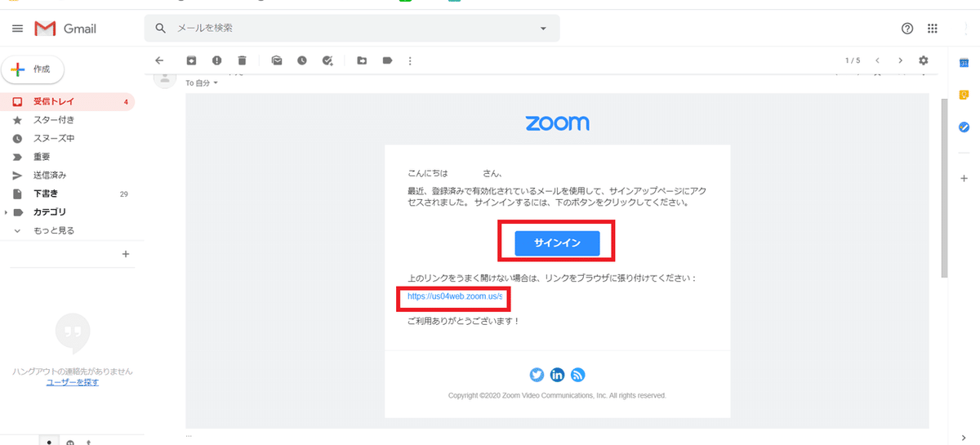
Task: Click the search magnifier icon
Action: (x=161, y=29)
